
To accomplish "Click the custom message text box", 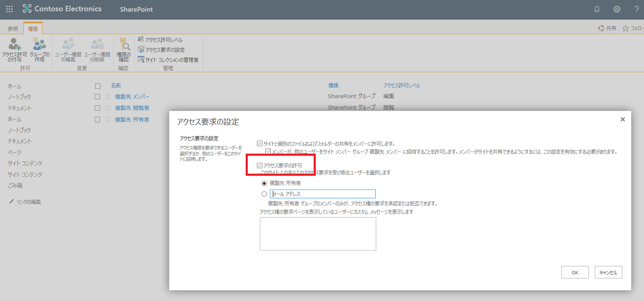I will tap(318, 233).
